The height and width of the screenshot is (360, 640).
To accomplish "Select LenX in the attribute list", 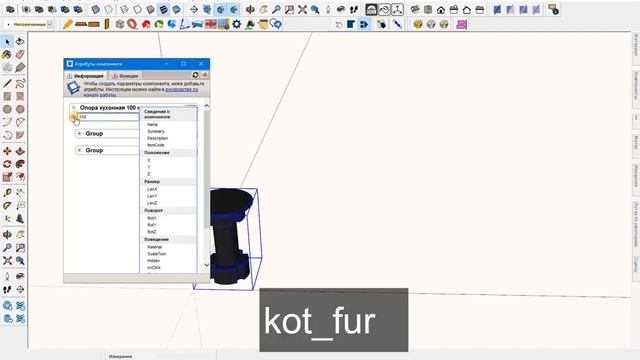I will (152, 189).
